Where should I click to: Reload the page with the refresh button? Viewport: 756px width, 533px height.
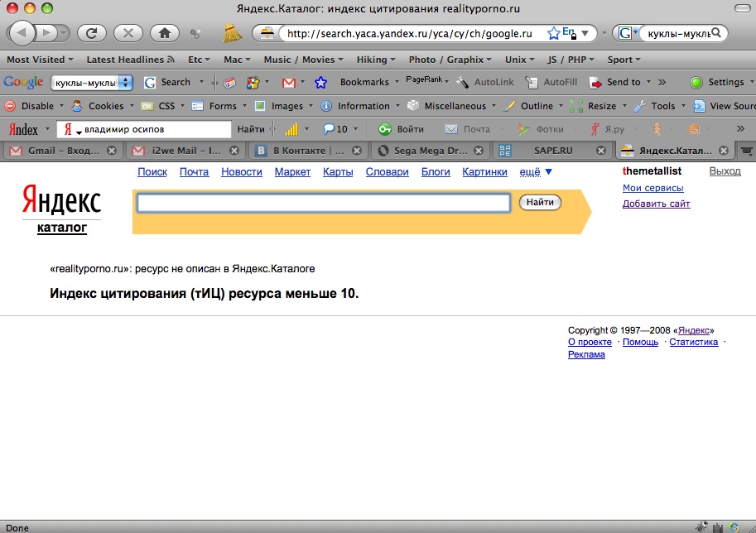coord(92,33)
